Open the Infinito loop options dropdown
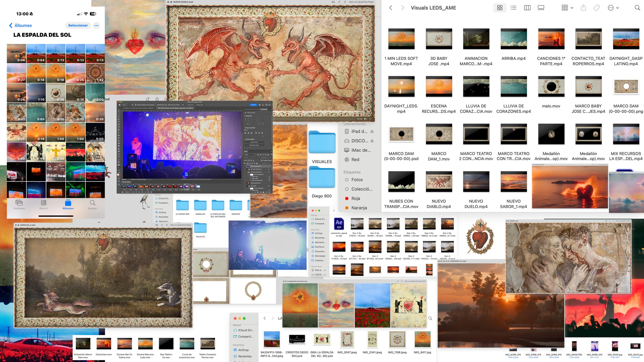This screenshot has width=644, height=362. coord(128,192)
